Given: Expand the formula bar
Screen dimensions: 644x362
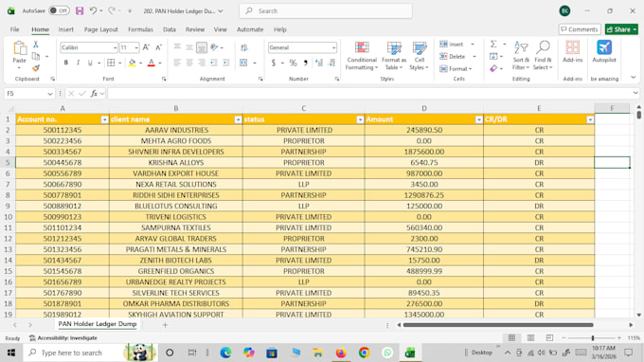Looking at the screenshot, I should point(635,93).
